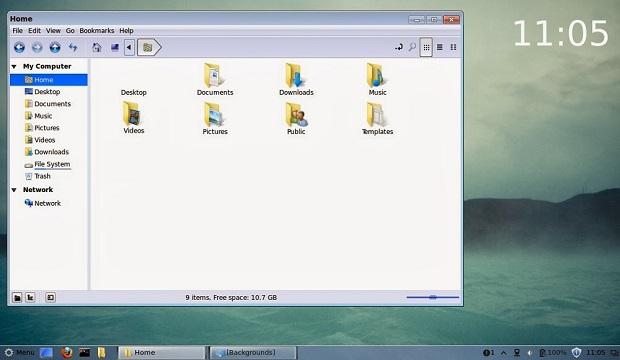The width and height of the screenshot is (620, 360).
Task: Open the volume tray icon
Action: [530, 352]
